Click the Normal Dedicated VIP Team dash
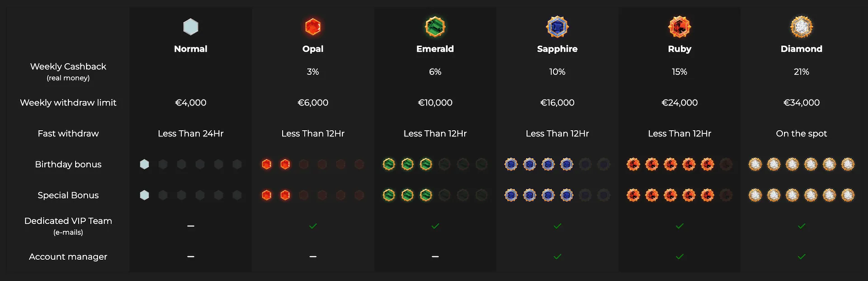The image size is (868, 281). (x=191, y=226)
